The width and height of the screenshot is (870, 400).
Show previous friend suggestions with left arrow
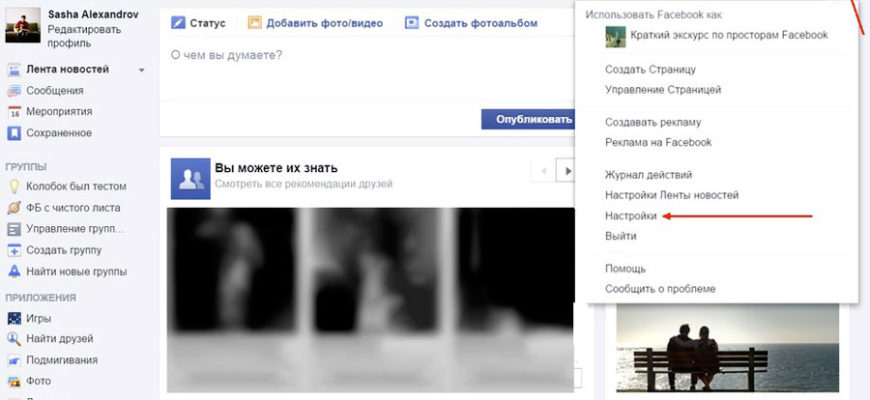pyautogui.click(x=543, y=171)
